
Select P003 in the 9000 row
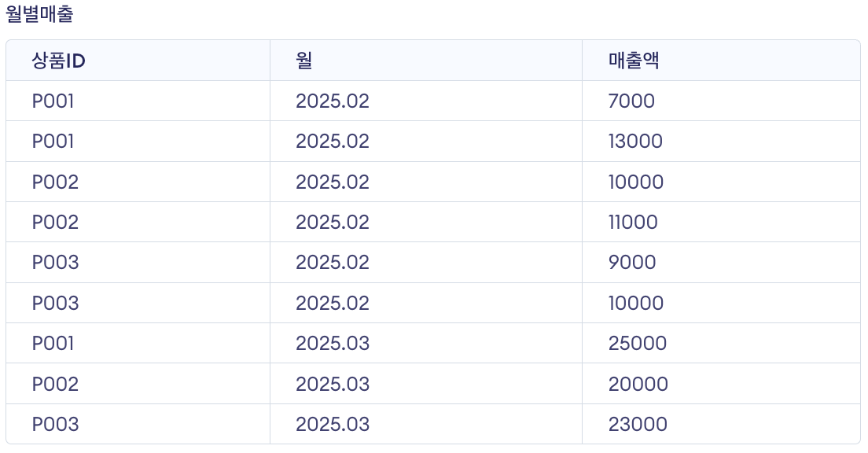pyautogui.click(x=138, y=263)
